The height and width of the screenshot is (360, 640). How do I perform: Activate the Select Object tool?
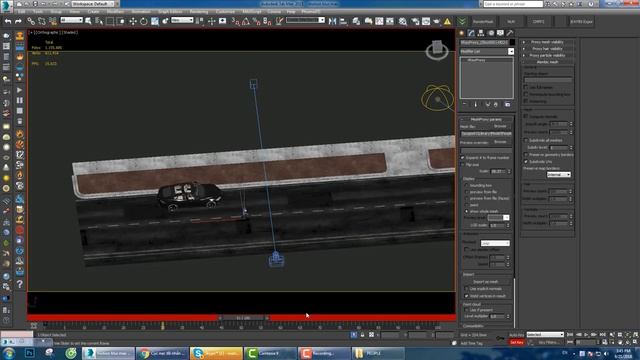(x=89, y=21)
